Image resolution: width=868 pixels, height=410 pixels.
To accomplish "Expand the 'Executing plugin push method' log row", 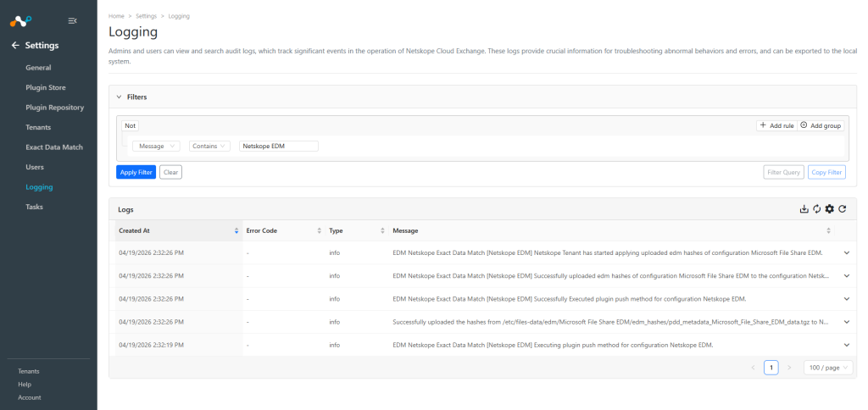I will [x=846, y=345].
